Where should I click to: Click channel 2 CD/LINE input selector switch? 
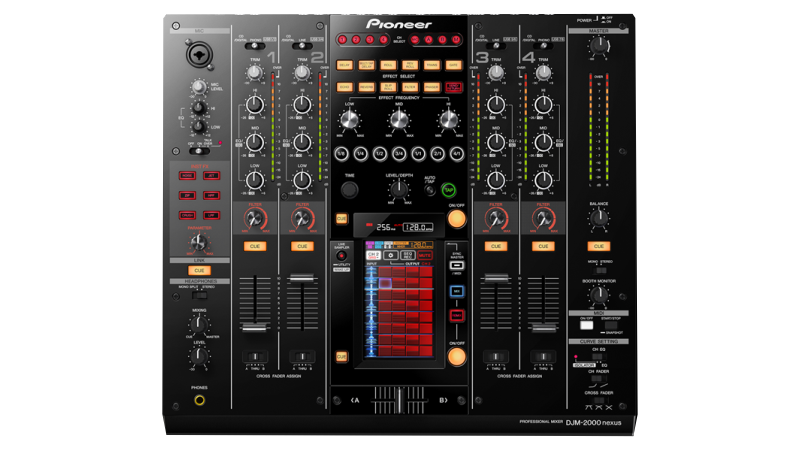(x=301, y=46)
